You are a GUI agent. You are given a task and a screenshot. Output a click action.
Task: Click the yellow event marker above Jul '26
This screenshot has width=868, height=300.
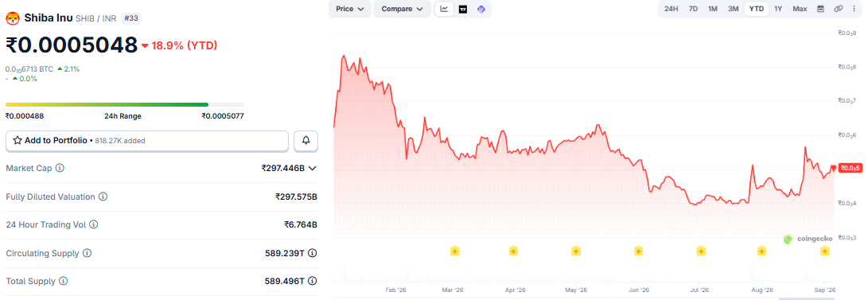(x=701, y=251)
